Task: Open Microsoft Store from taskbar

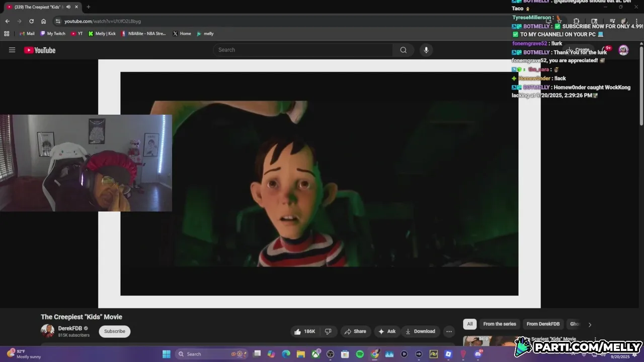Action: 345,354
